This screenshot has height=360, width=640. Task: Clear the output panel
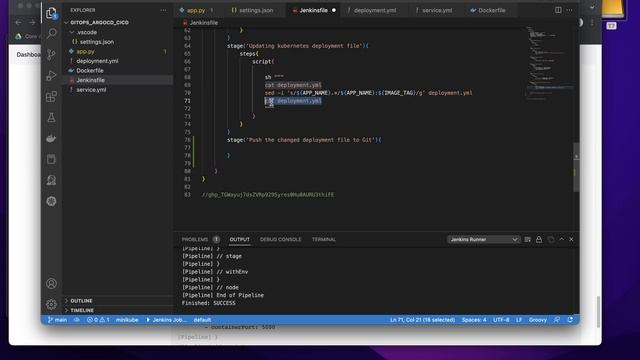click(x=527, y=240)
